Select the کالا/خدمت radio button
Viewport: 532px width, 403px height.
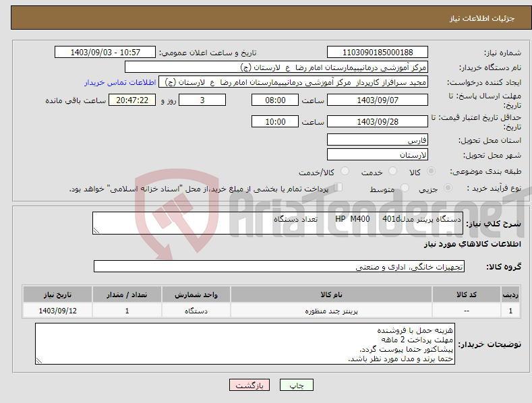coord(345,171)
